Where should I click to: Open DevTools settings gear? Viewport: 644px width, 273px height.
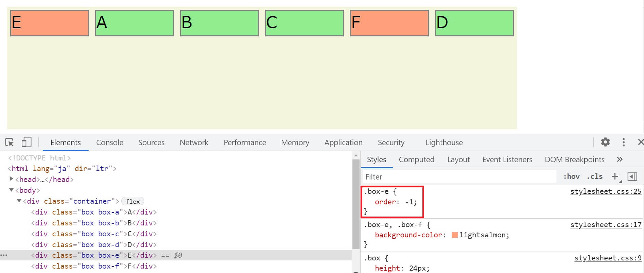coord(605,142)
